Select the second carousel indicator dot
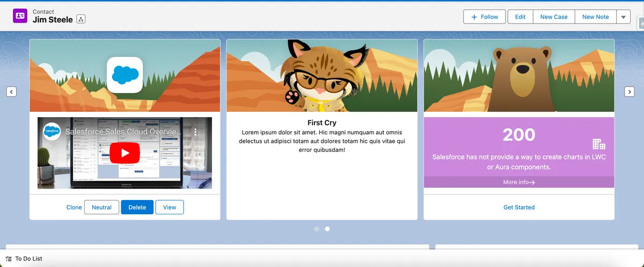 (x=327, y=229)
